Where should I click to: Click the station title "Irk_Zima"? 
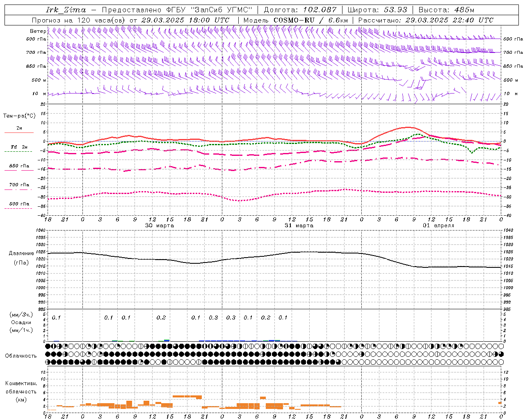point(66,10)
